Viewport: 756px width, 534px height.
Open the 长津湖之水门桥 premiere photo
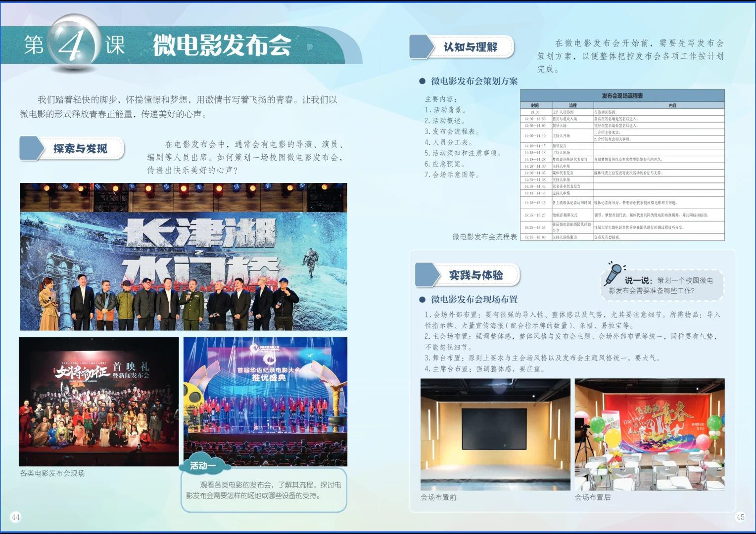point(184,257)
